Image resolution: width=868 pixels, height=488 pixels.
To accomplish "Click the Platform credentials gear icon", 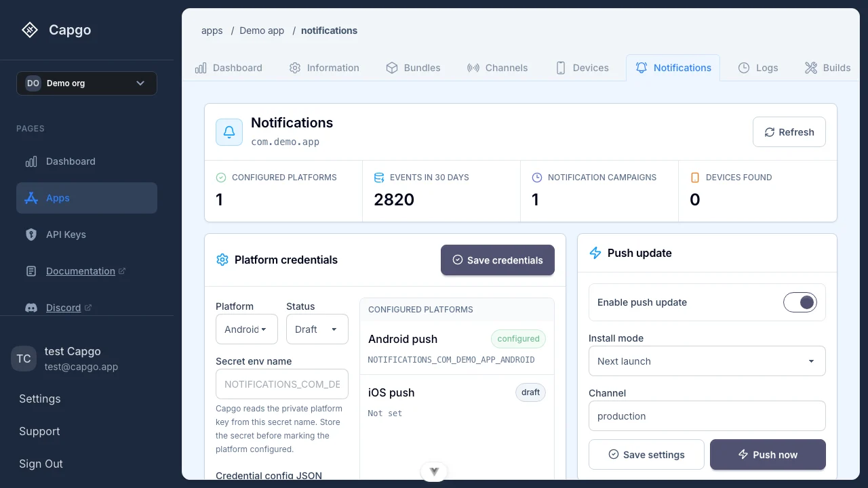I will coord(222,260).
